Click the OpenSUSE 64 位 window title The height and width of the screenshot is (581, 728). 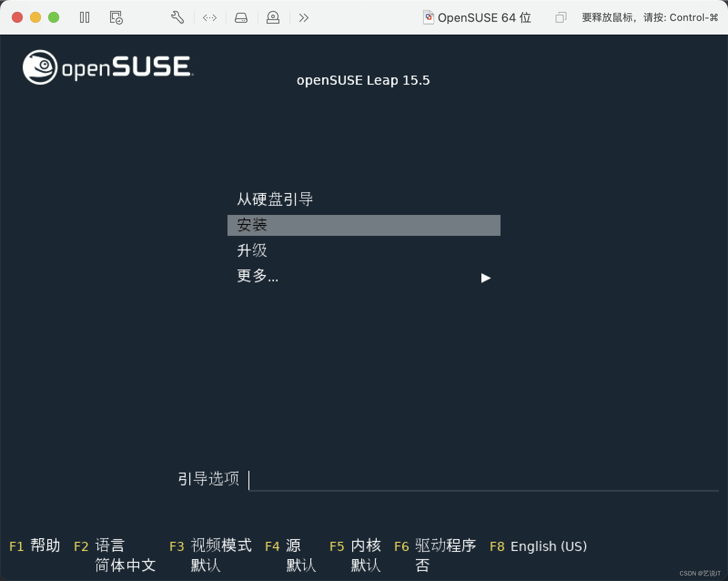tap(484, 18)
